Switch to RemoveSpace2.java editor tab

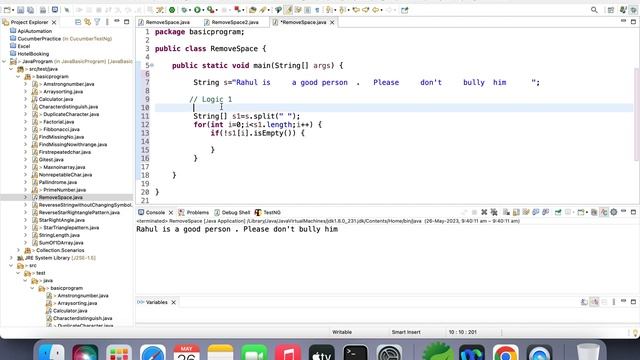coord(235,22)
